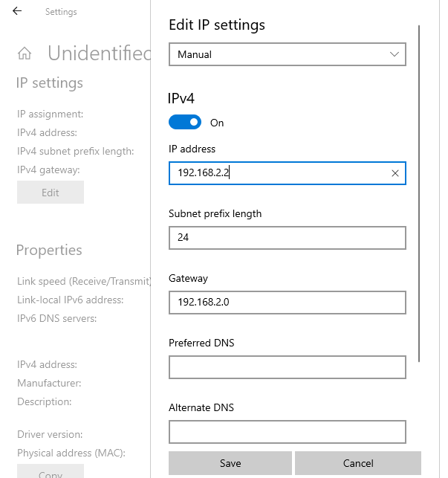Screen dimensions: 448x478
Task: Click the IPv4 section heading
Action: point(182,97)
